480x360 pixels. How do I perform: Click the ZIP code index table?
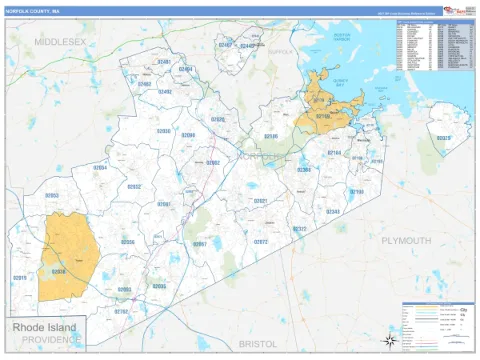pos(435,45)
